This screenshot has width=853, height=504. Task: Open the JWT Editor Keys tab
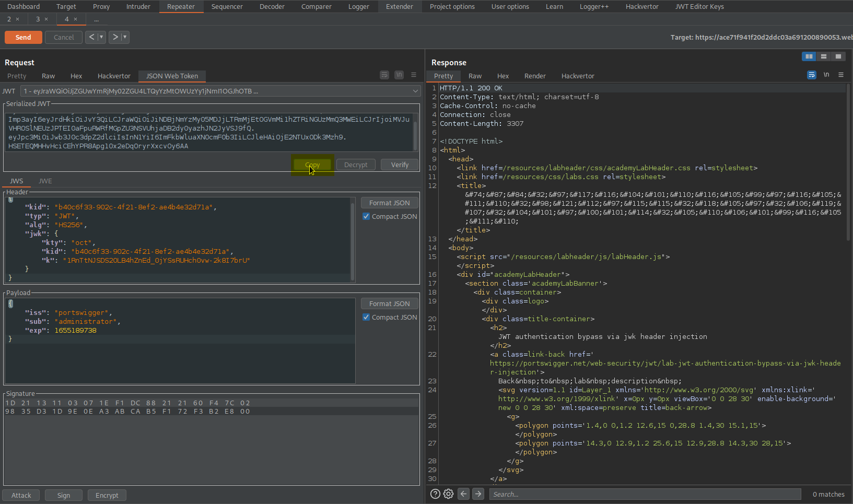tap(699, 6)
